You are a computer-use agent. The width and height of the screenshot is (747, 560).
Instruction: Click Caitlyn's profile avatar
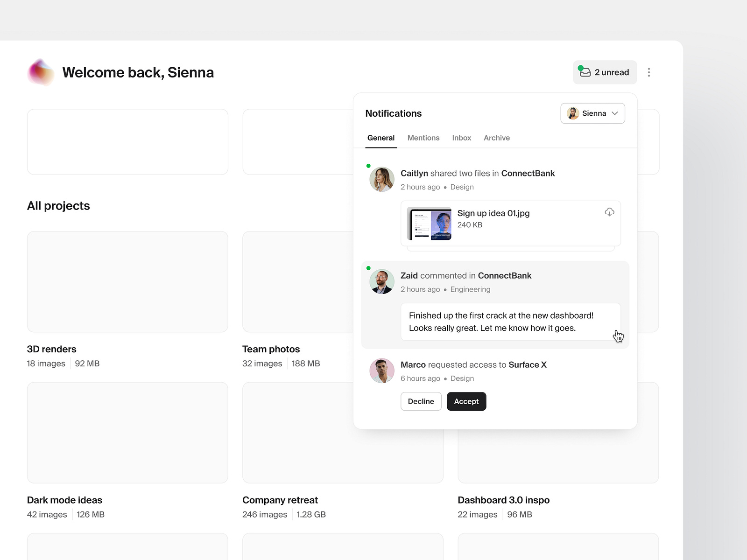pos(381,179)
